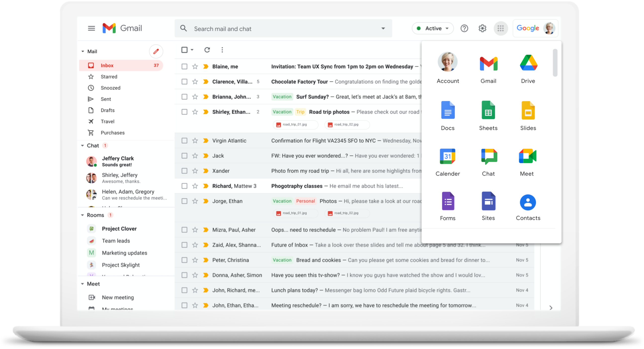Select the Jack email checkbox
Image resolution: width=644 pixels, height=349 pixels.
(184, 156)
